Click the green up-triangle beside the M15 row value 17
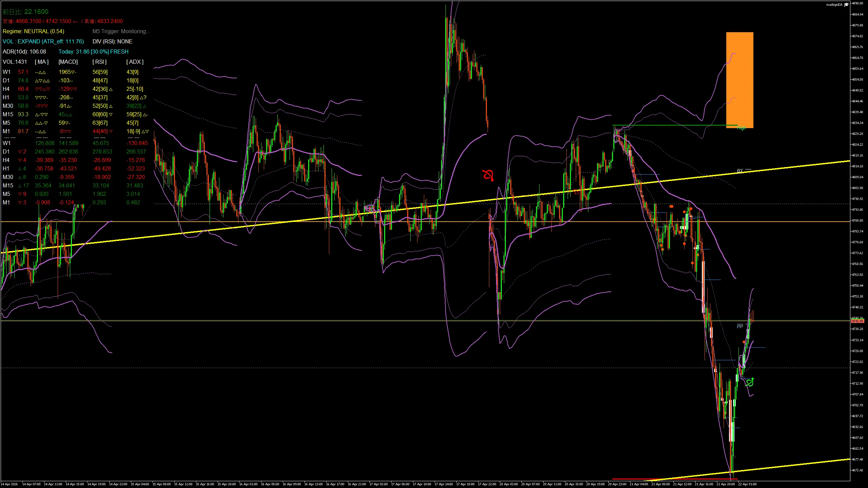Image resolution: width=868 pixels, height=488 pixels. pyautogui.click(x=19, y=185)
